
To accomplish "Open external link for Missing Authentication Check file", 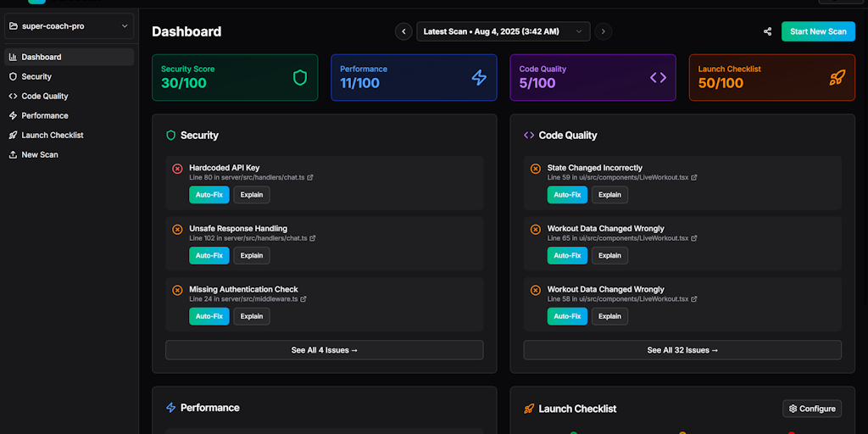I will 303,299.
